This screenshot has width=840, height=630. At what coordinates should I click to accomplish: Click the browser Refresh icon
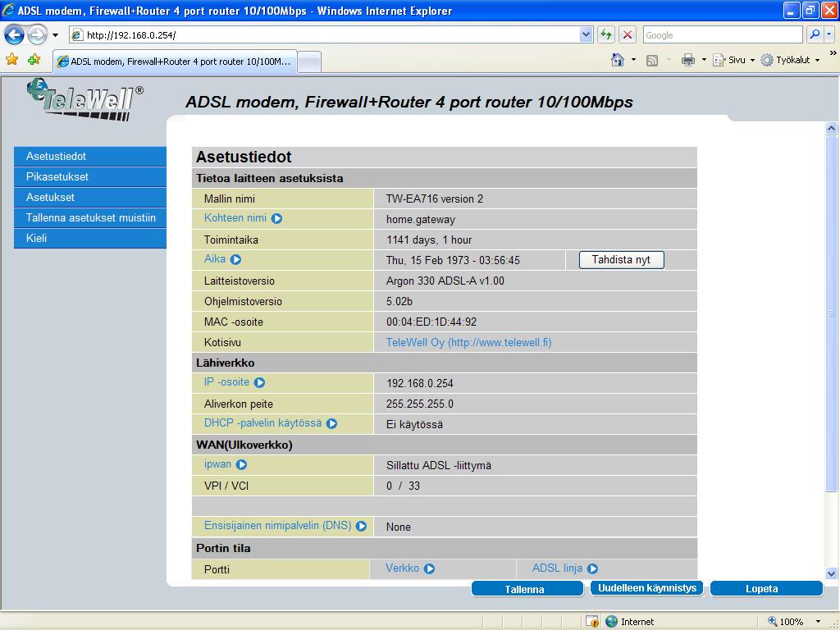point(606,34)
